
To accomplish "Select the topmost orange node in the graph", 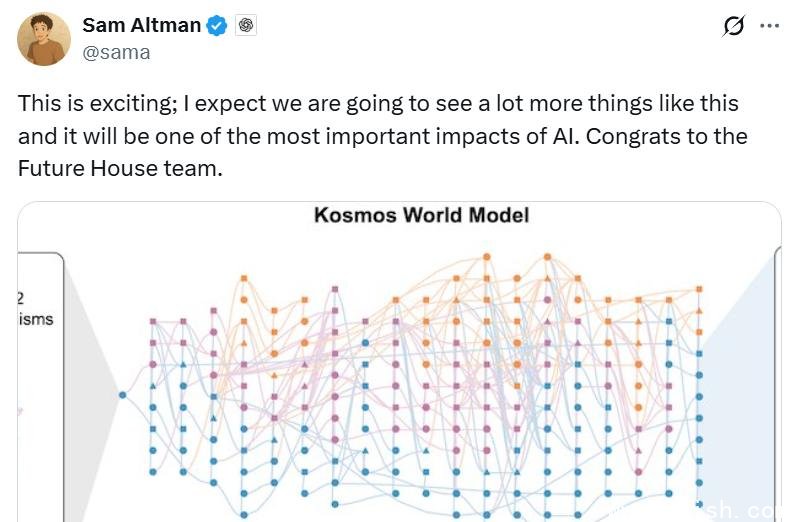I will point(487,256).
